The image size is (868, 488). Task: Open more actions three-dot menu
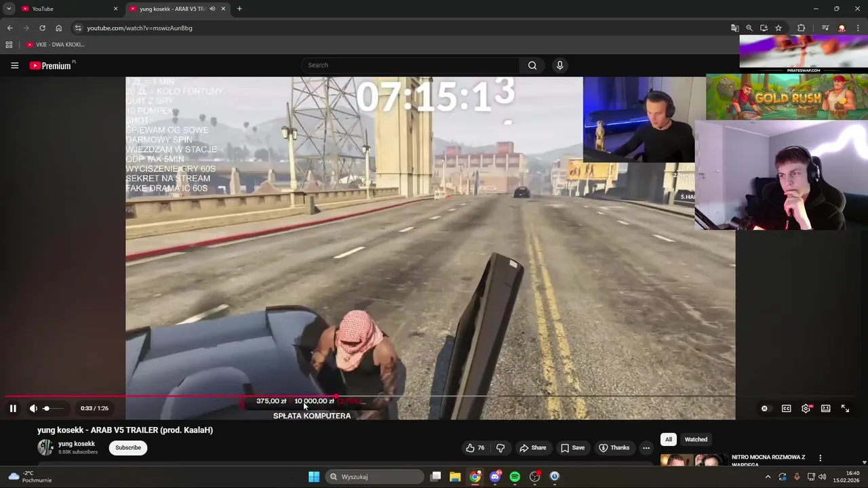646,447
